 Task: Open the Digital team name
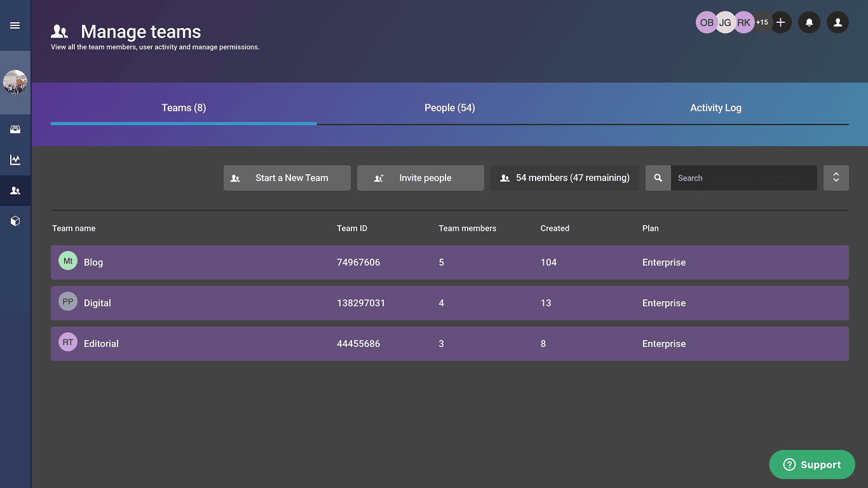coord(97,303)
